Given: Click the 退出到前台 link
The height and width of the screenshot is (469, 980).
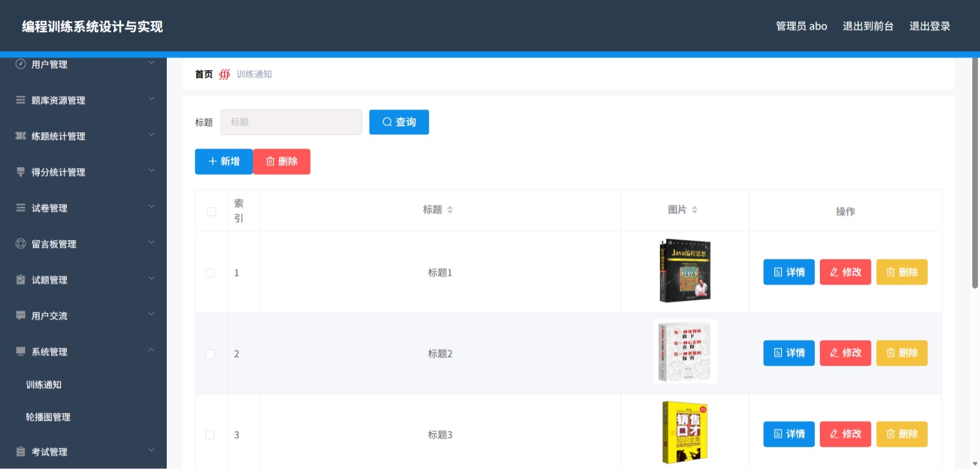Looking at the screenshot, I should (868, 26).
